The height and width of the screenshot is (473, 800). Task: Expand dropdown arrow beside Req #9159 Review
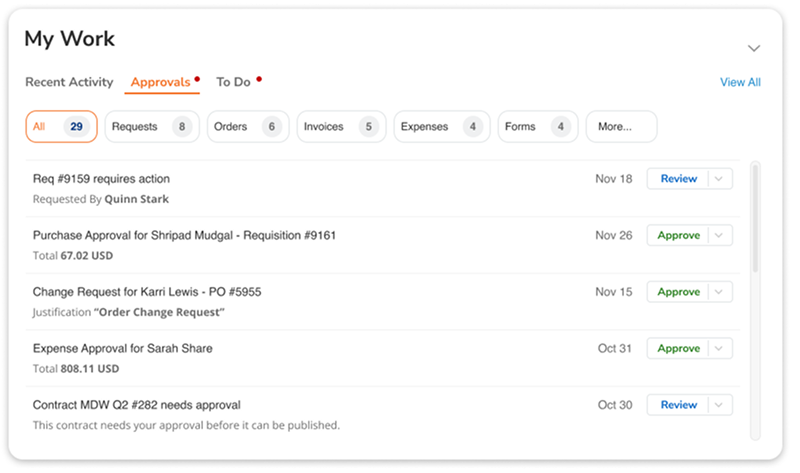click(721, 179)
